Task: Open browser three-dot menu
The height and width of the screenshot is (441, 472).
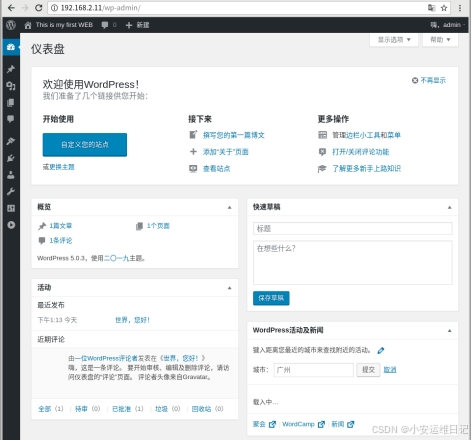Action: pyautogui.click(x=460, y=8)
